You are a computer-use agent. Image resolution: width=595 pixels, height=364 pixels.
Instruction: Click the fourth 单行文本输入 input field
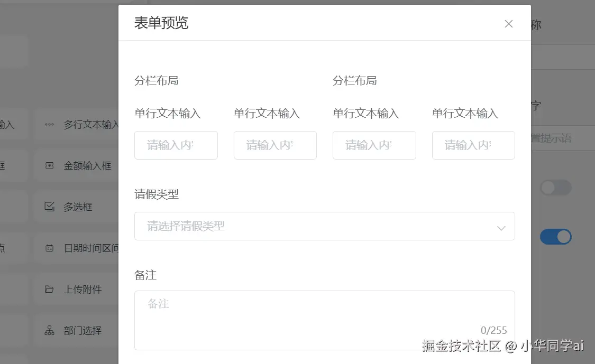[473, 145]
